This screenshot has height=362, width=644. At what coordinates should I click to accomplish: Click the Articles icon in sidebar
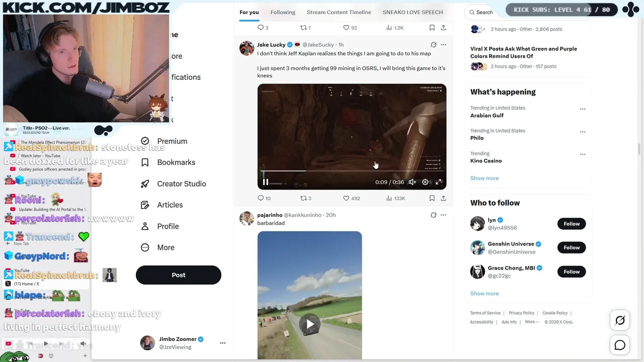pos(145,205)
